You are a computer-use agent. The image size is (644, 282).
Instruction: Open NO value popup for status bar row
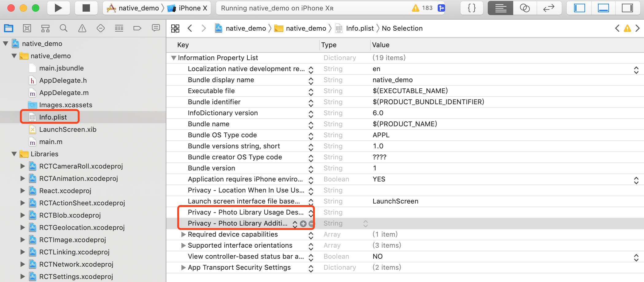click(x=636, y=257)
